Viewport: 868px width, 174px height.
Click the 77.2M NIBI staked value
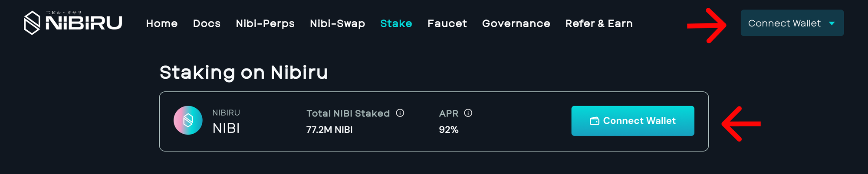pyautogui.click(x=329, y=129)
